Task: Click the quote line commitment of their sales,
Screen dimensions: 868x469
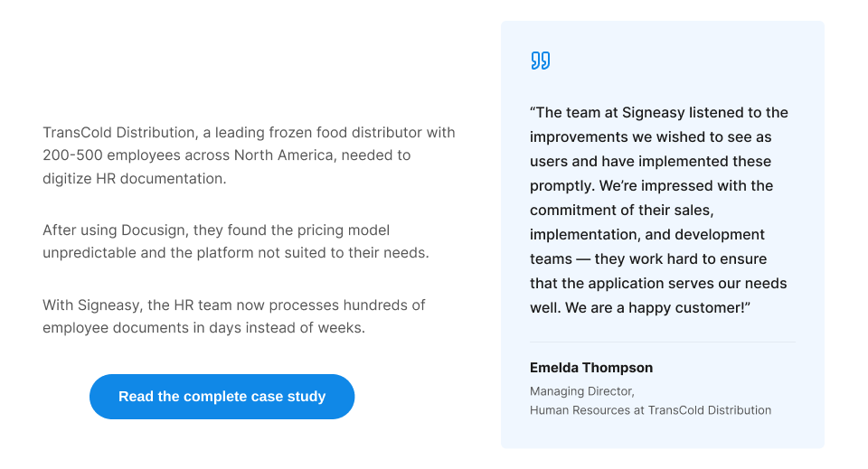Action: tap(622, 211)
